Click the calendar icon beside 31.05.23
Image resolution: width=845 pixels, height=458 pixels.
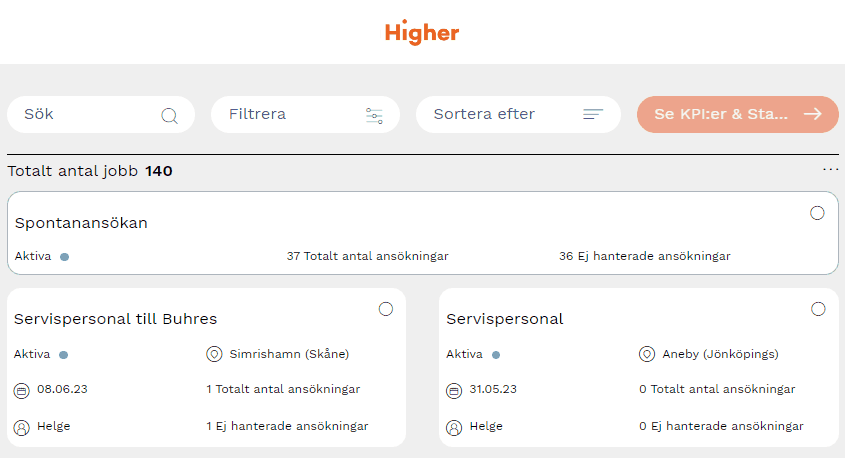[454, 390]
